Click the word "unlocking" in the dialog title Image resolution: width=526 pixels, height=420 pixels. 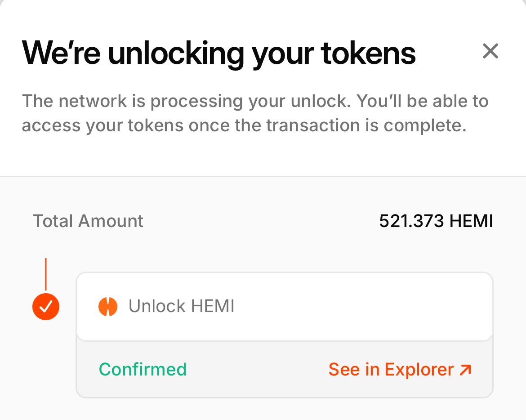(176, 53)
